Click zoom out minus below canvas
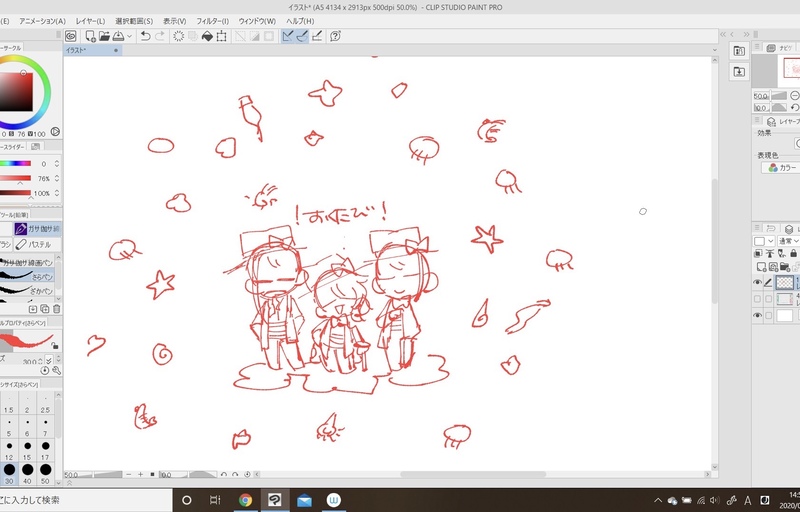 tap(128, 474)
